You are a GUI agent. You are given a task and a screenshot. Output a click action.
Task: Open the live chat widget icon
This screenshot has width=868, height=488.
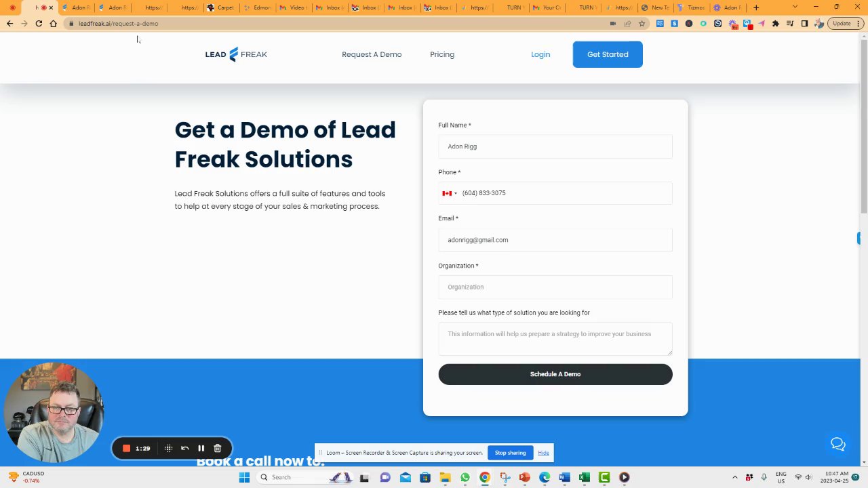coord(838,444)
